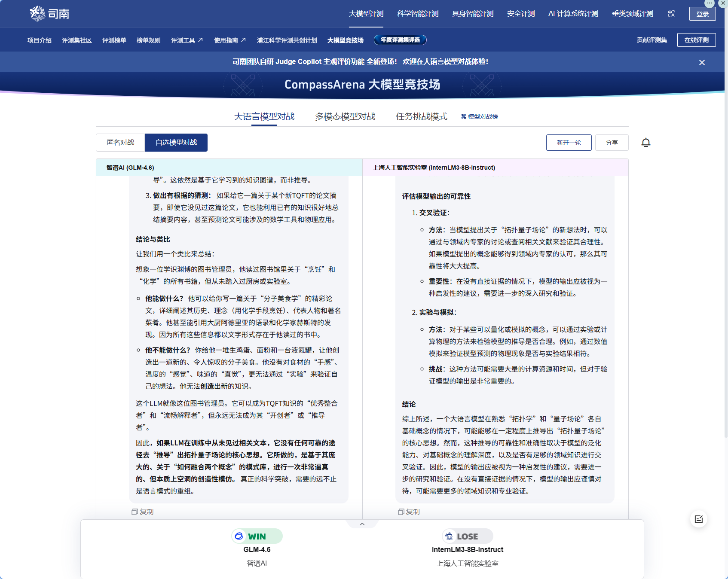Open the 评测榜单 page
The image size is (728, 579).
point(114,40)
